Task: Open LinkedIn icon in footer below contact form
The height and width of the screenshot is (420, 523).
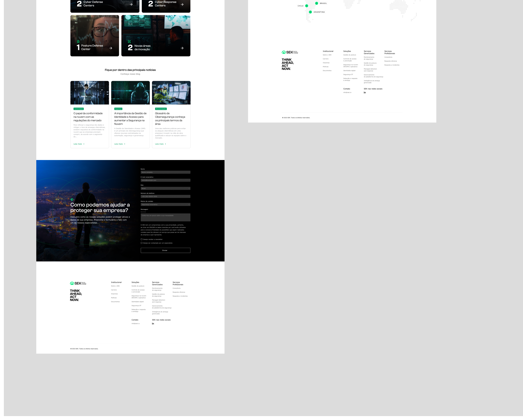Action: pos(153,323)
